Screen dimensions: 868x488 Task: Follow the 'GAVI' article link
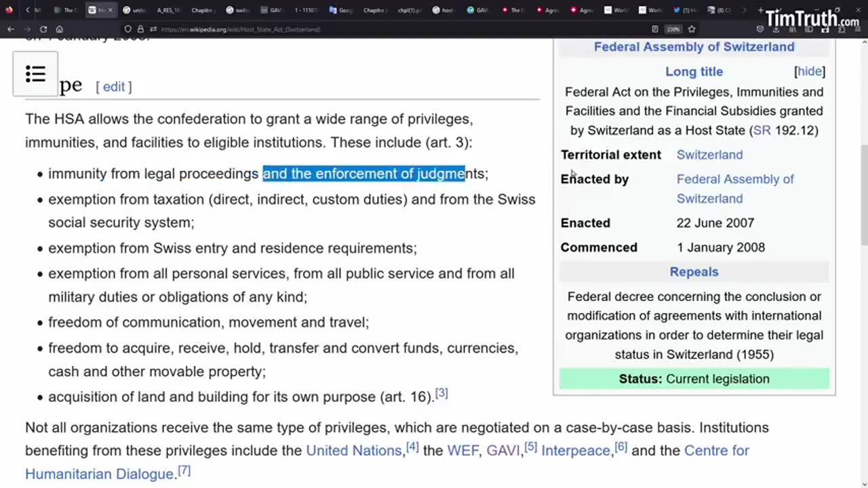(x=502, y=451)
